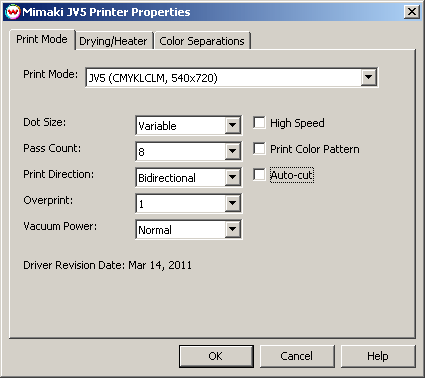
Task: Open the Print Mode dropdown arrow
Action: coord(368,77)
